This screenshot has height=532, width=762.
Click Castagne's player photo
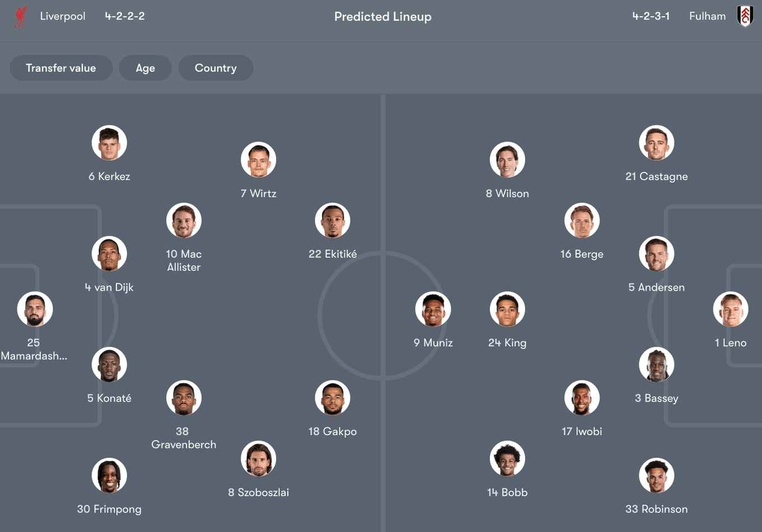[656, 143]
